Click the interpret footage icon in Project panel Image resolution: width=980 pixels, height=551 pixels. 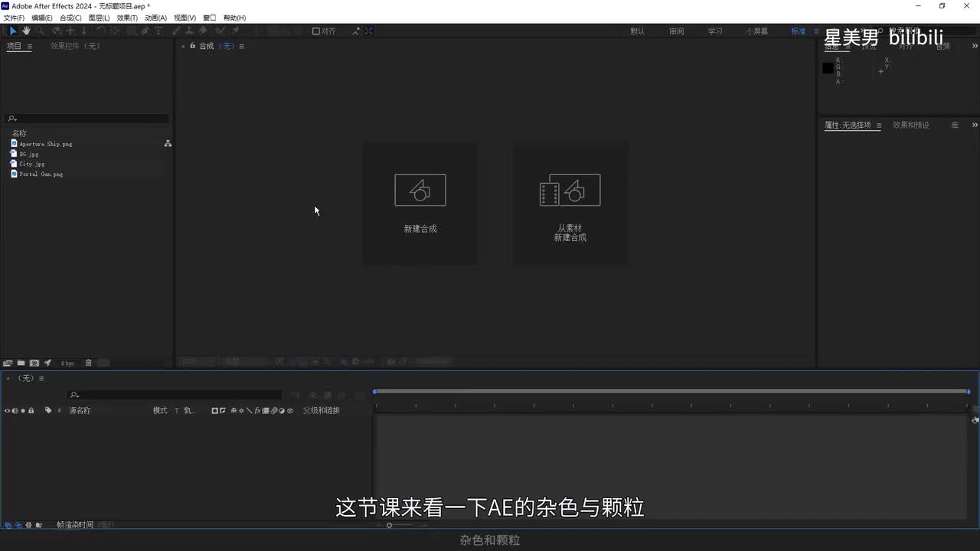[8, 363]
